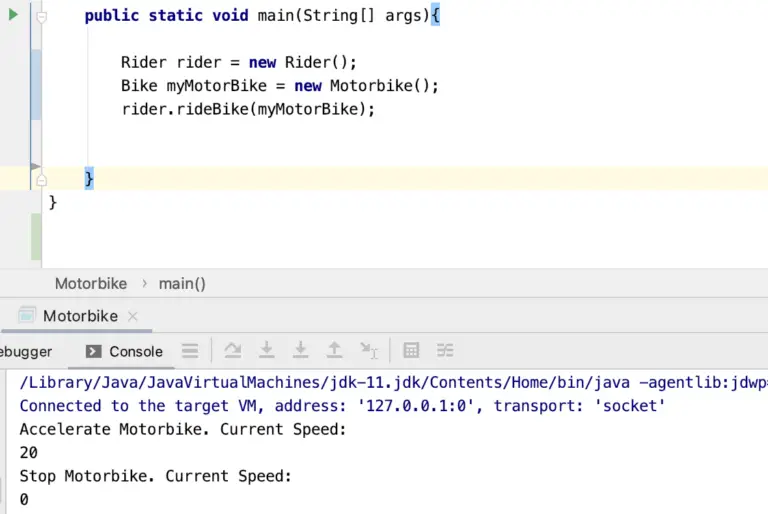Screen dimensions: 768x514
Task: Switch to the Debugger tab
Action: (x=26, y=351)
